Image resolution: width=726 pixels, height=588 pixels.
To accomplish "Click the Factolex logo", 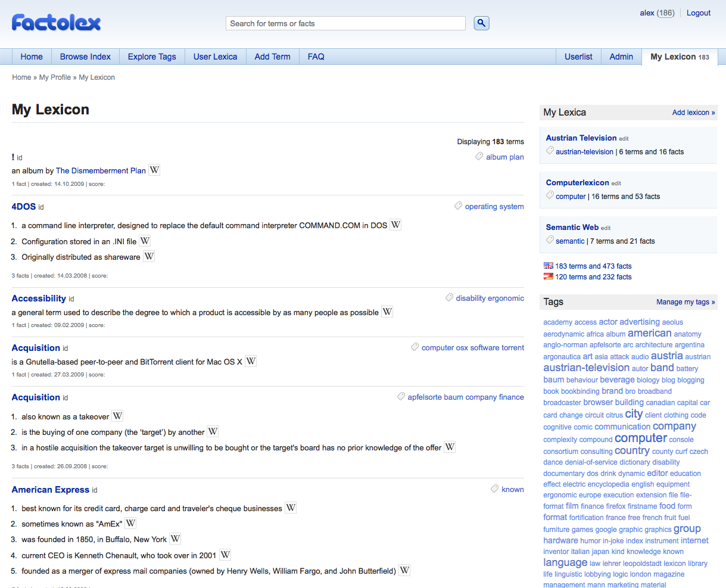I will point(57,23).
